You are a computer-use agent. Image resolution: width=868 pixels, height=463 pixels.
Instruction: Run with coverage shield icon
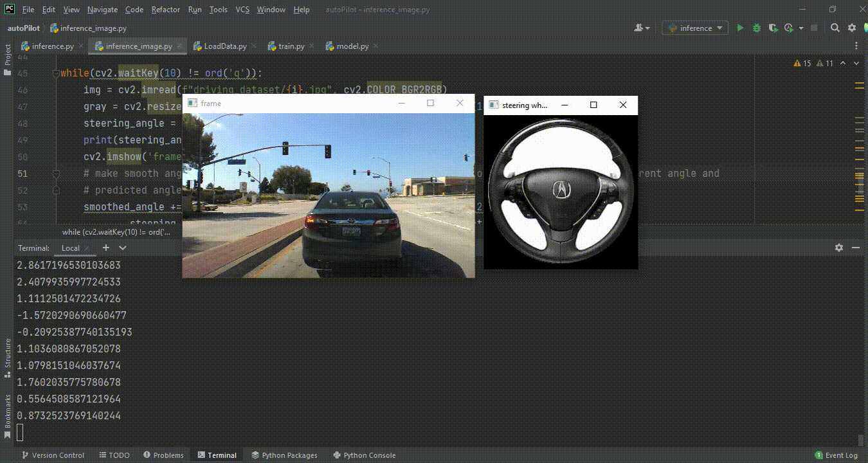(773, 28)
